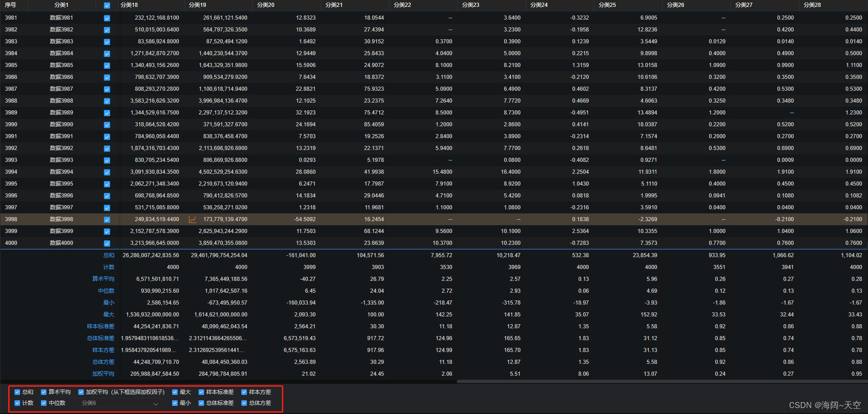The width and height of the screenshot is (868, 414).
Task: Click the 总体标准差 summary row label
Action: tap(101, 338)
